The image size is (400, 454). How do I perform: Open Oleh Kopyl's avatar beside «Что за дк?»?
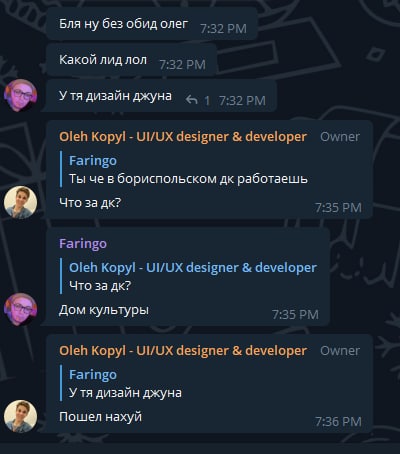[20, 202]
